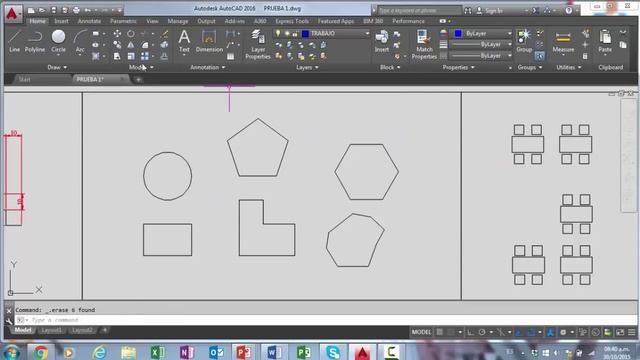
Task: Click the command line input field
Action: point(326,320)
